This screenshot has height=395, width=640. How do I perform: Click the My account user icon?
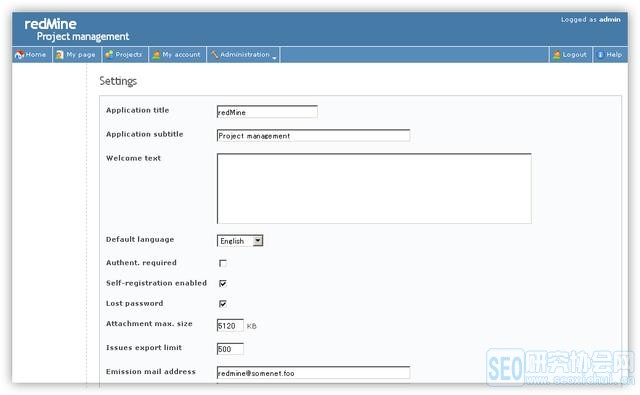tap(156, 55)
